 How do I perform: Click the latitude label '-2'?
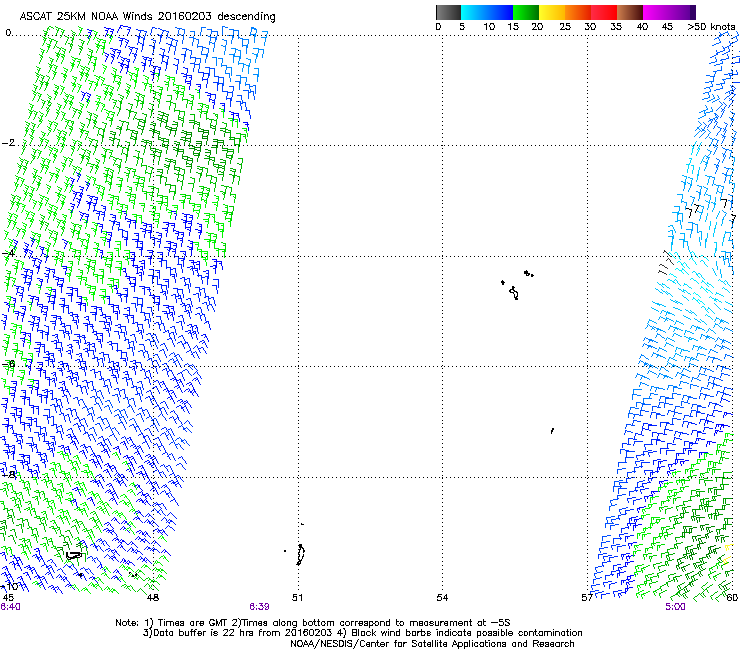(x=9, y=143)
